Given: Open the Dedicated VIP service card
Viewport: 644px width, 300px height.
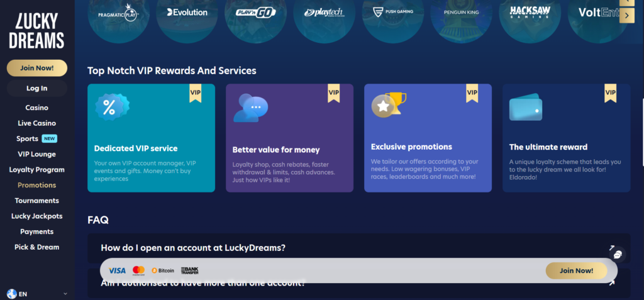Looking at the screenshot, I should click(x=151, y=138).
